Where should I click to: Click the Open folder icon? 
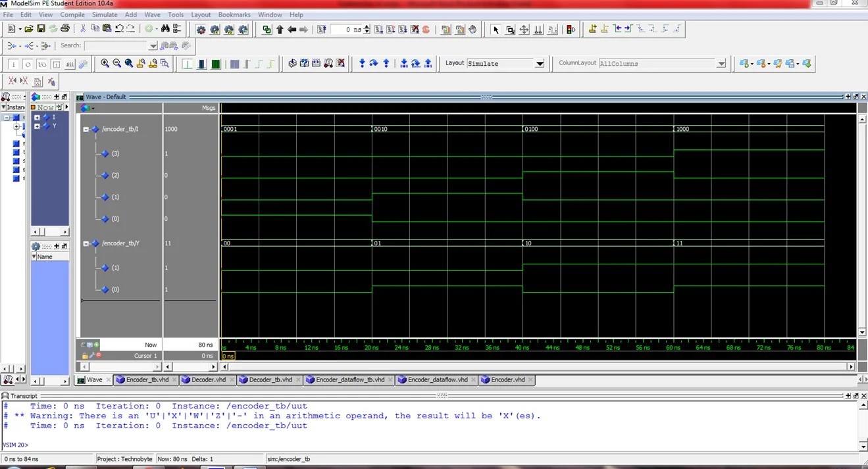coord(29,29)
